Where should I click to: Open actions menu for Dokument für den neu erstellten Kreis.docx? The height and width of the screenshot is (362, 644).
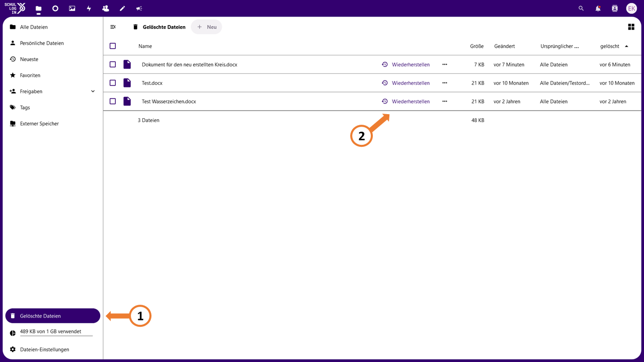tap(445, 64)
